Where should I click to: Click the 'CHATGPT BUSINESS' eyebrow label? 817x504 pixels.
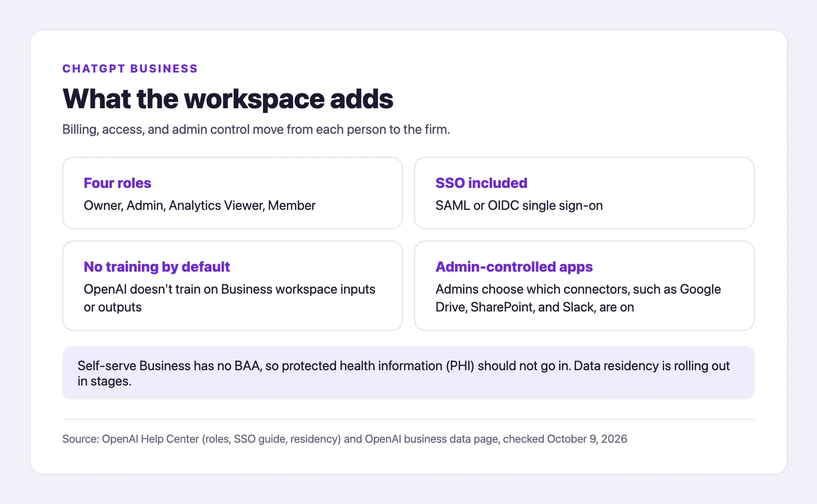[130, 69]
